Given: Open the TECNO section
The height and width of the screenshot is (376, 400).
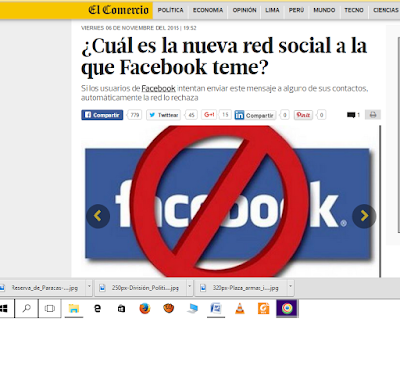Looking at the screenshot, I should click(354, 10).
